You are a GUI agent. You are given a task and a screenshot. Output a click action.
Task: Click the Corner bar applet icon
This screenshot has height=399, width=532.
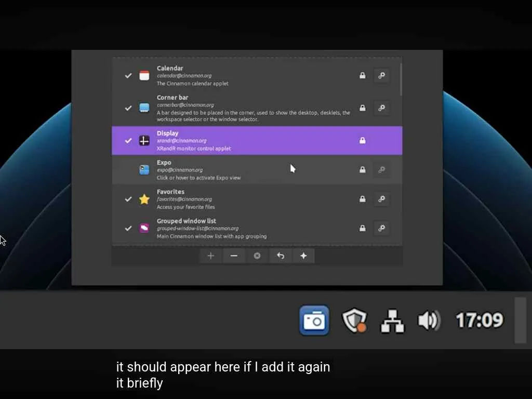[144, 108]
